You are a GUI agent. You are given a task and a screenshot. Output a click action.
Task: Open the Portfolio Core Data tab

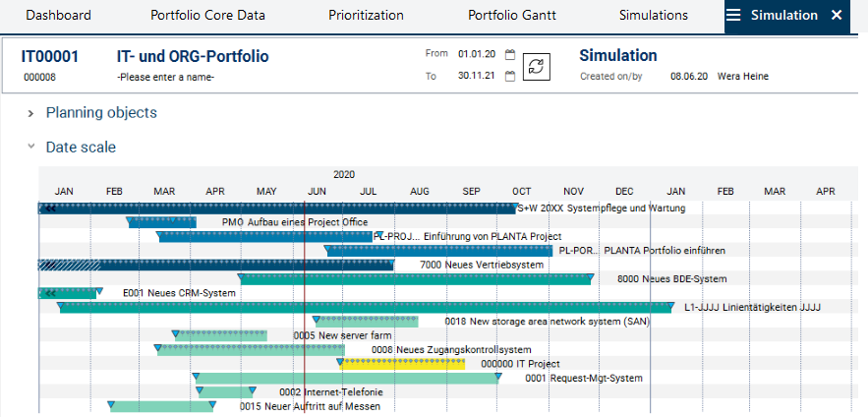(205, 16)
